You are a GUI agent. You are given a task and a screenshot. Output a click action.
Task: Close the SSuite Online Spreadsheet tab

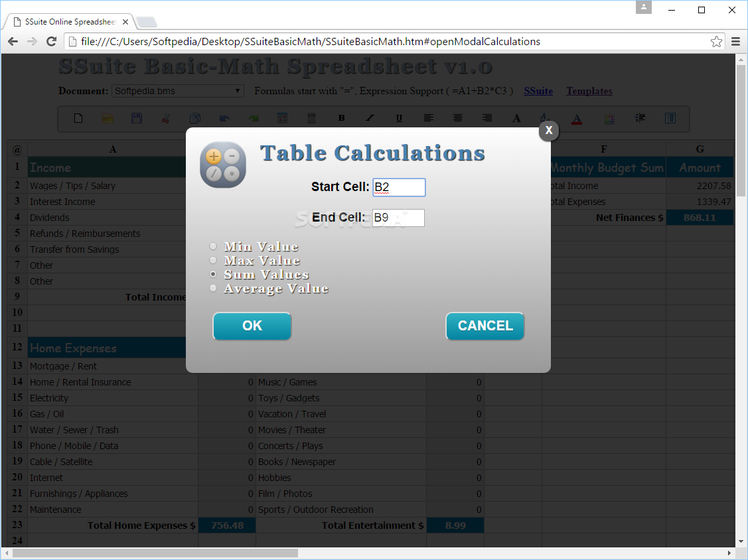coord(125,22)
